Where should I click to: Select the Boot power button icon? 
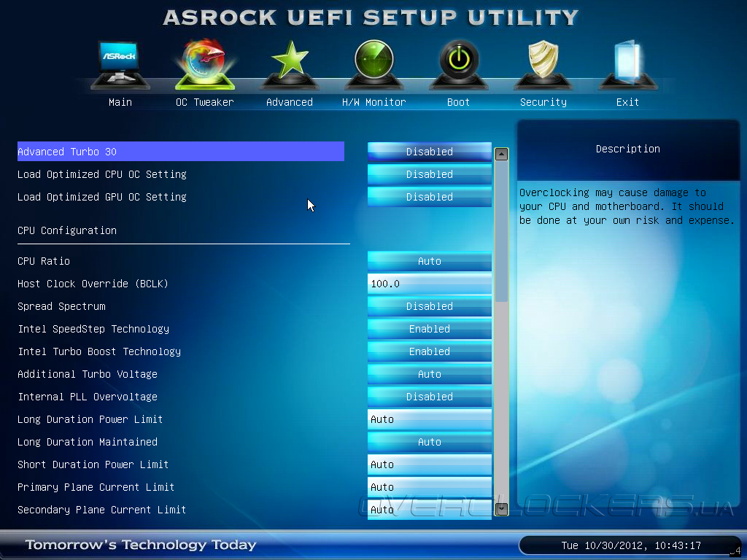click(459, 65)
